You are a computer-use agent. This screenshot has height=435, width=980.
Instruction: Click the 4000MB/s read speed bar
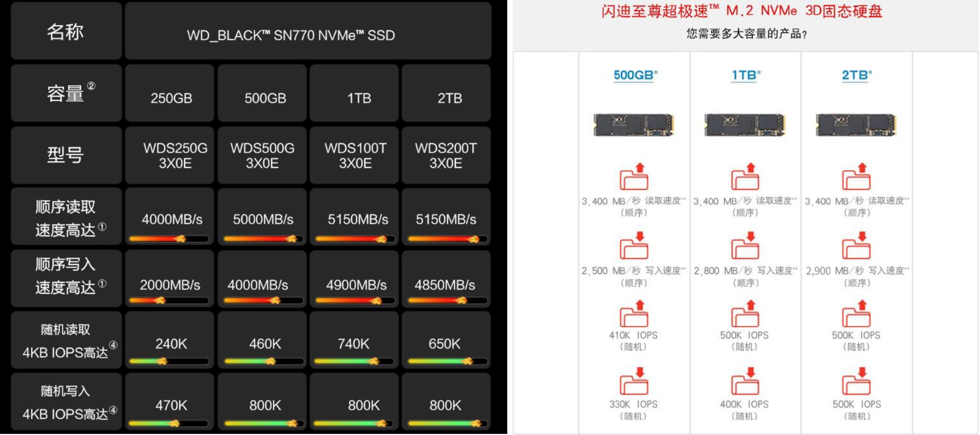point(169,239)
